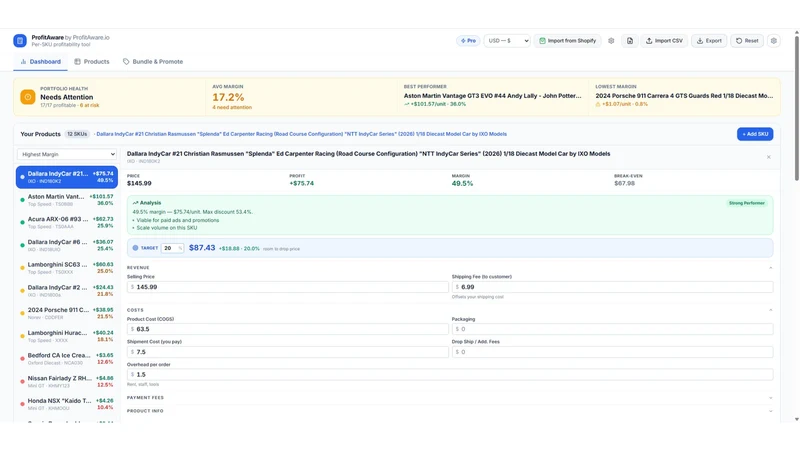This screenshot has width=800, height=450.
Task: Click the Packaging input field
Action: (612, 329)
